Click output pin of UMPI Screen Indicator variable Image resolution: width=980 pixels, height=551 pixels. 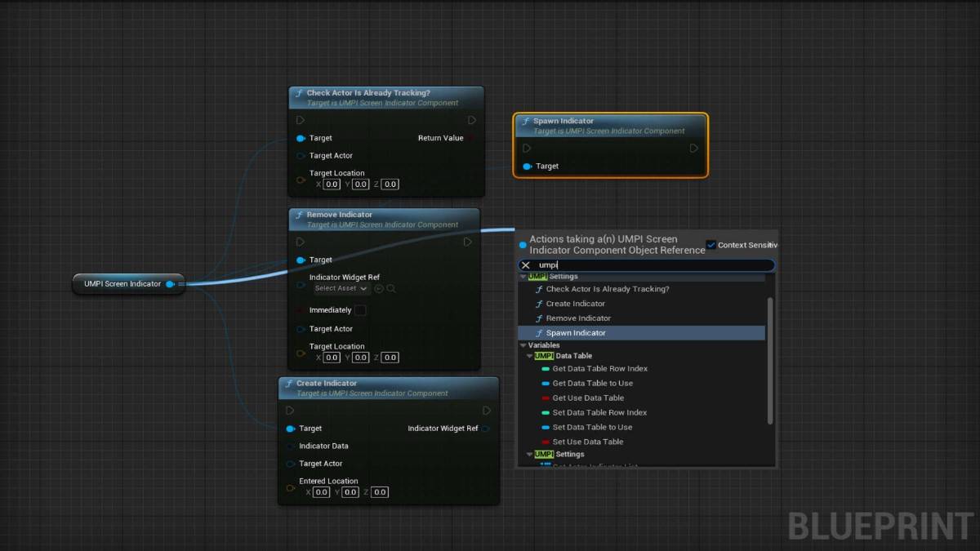171,284
